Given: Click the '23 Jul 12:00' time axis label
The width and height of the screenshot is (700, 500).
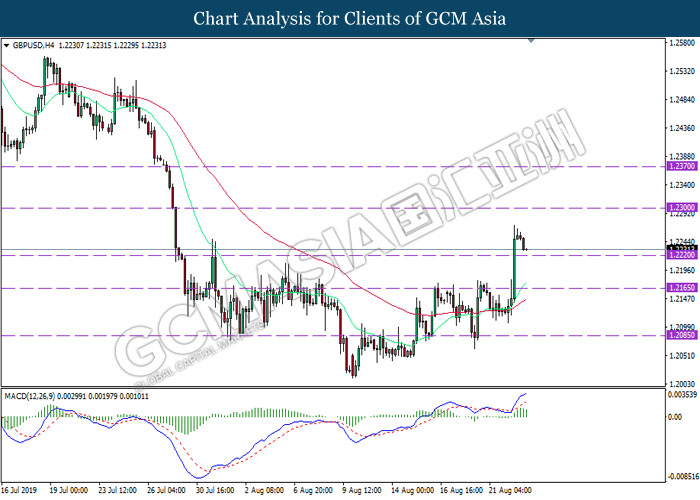Looking at the screenshot, I should pyautogui.click(x=117, y=490).
